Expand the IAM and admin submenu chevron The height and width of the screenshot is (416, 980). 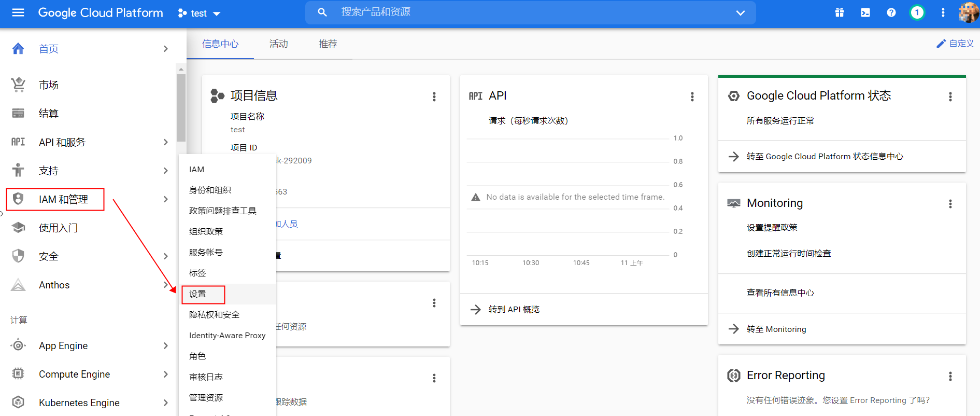coord(165,199)
